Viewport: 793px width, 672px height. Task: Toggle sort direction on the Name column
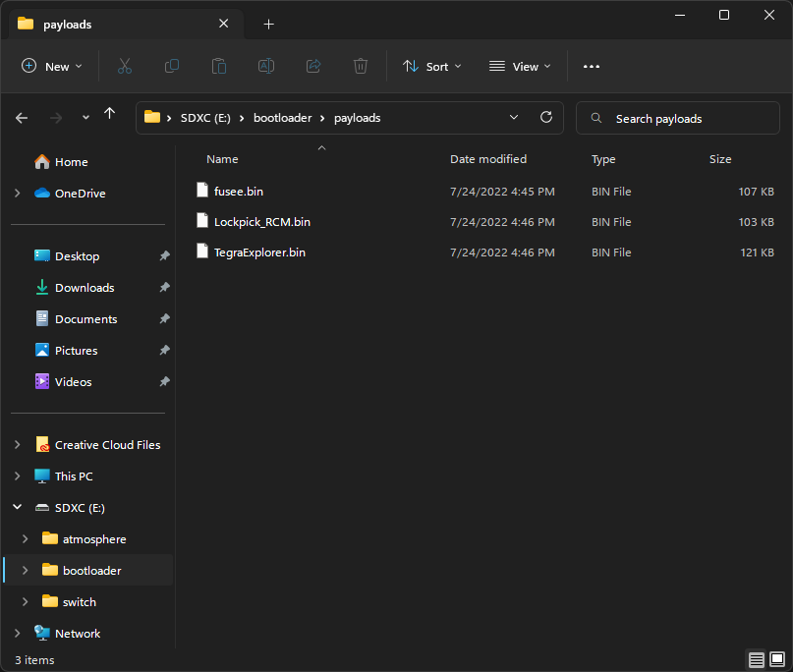click(x=222, y=159)
